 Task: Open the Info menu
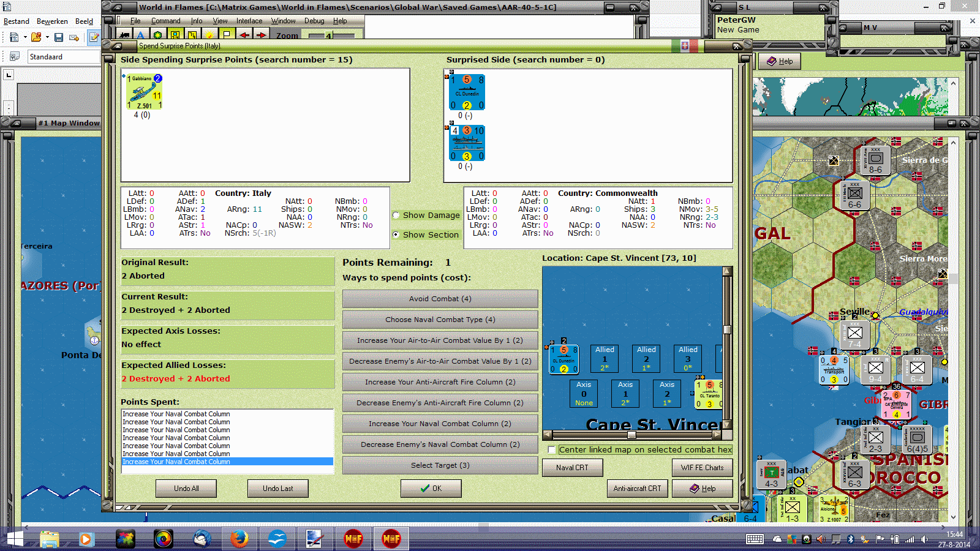click(x=197, y=21)
